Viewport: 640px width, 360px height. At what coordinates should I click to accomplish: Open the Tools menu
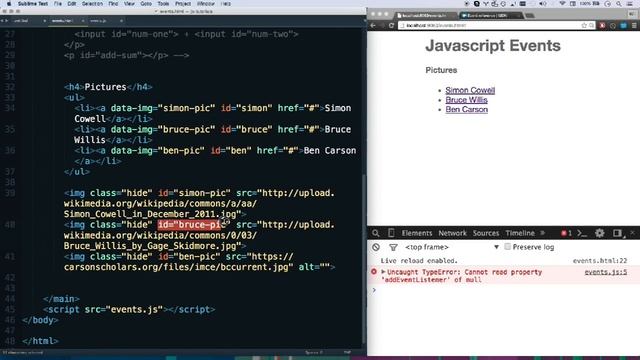(163, 4)
